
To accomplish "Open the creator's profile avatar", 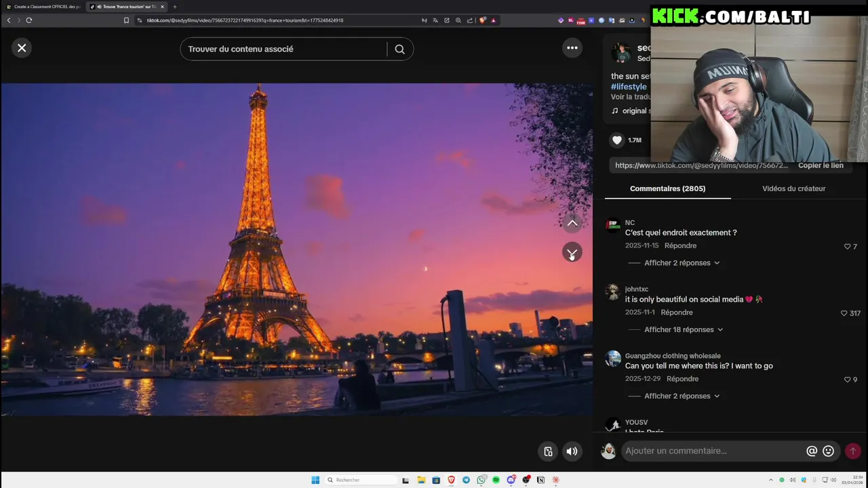I will pos(621,53).
